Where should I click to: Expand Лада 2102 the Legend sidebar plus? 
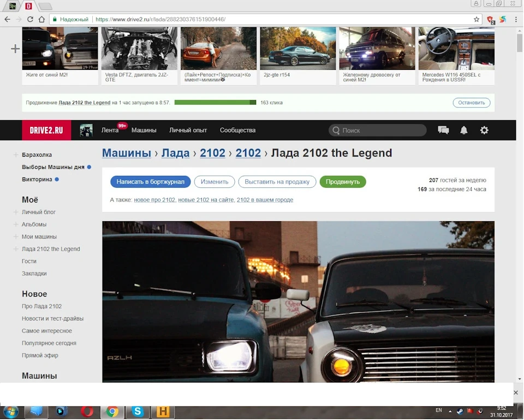click(15, 249)
